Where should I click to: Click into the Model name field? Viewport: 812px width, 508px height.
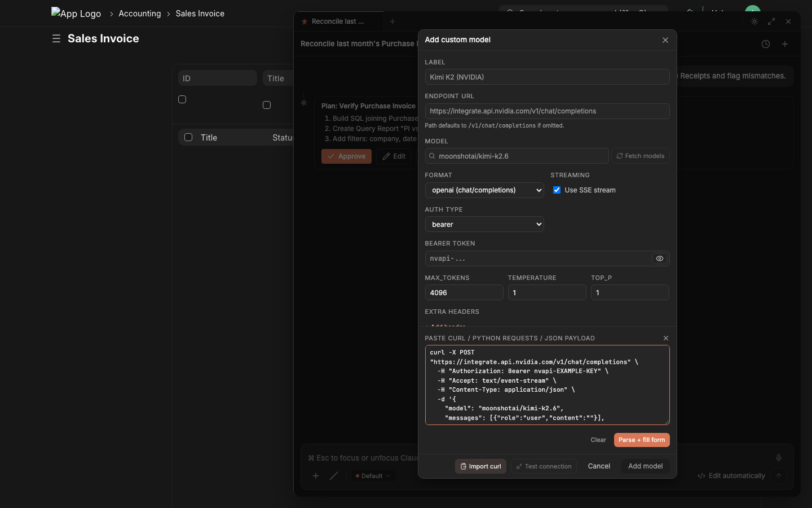point(517,156)
